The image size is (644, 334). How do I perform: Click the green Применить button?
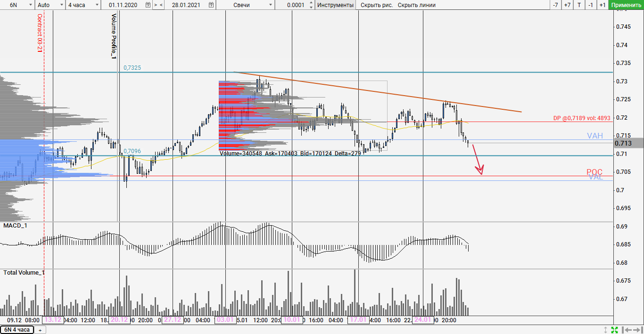(x=626, y=5)
